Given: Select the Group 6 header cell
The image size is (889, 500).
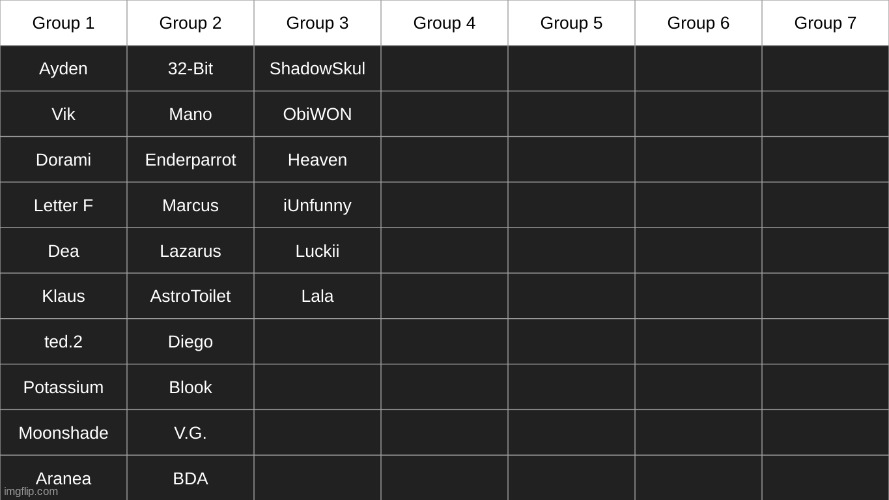Looking at the screenshot, I should (x=698, y=23).
